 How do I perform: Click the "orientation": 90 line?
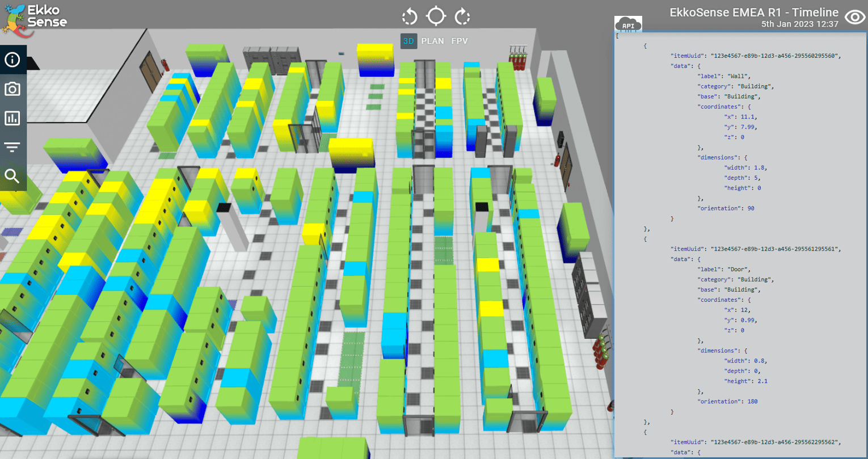(726, 208)
